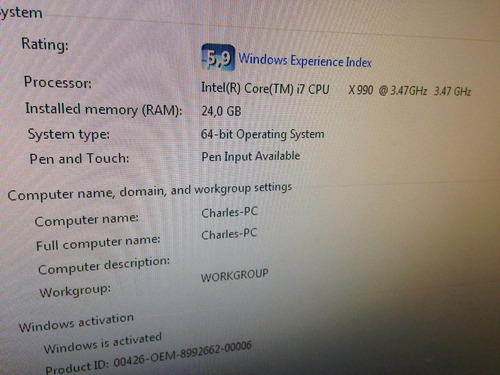Click the Pen and Touch: label
The height and width of the screenshot is (375, 500).
coord(79,158)
